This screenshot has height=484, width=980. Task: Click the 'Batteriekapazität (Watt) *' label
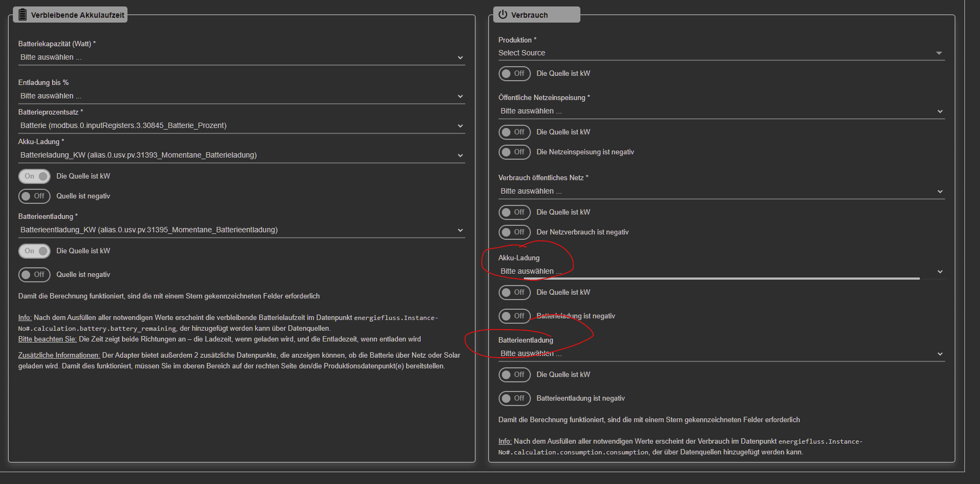pos(57,44)
